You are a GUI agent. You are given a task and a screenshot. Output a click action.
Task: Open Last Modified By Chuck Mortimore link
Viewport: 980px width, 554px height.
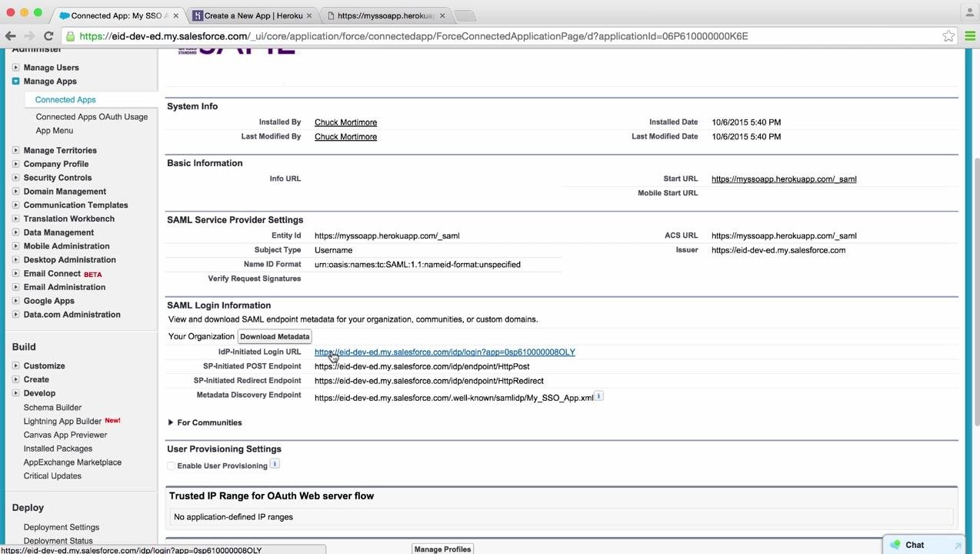click(345, 137)
